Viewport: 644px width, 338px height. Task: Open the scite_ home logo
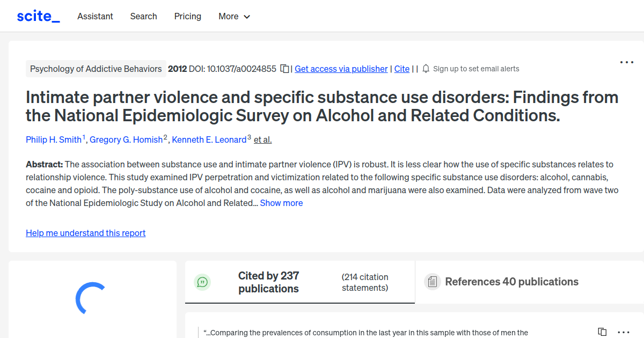pyautogui.click(x=38, y=16)
